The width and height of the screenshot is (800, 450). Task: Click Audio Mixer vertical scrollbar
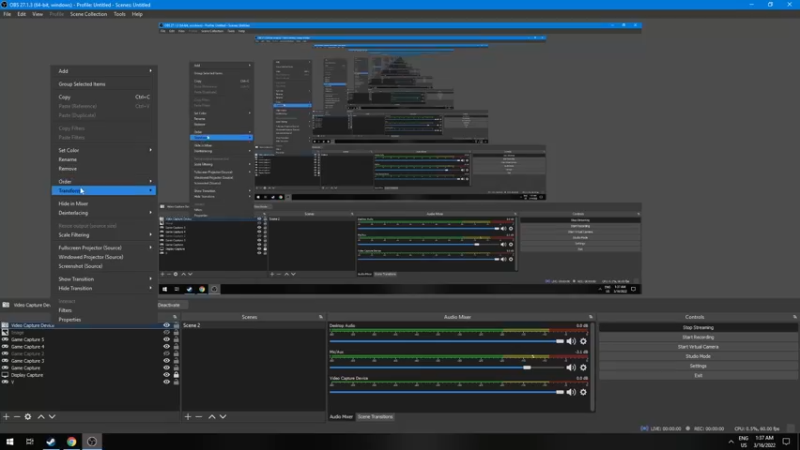(592, 366)
